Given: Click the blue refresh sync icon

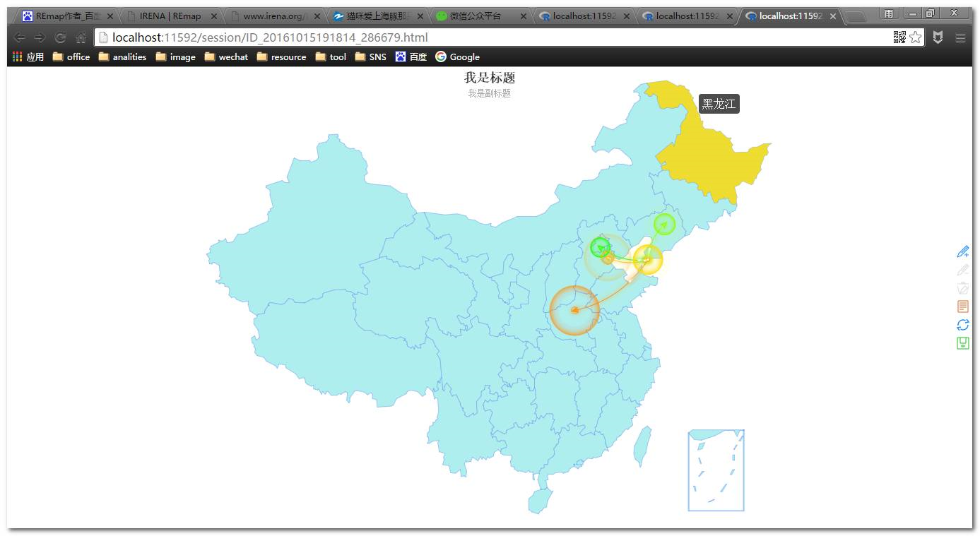Looking at the screenshot, I should pos(963,325).
